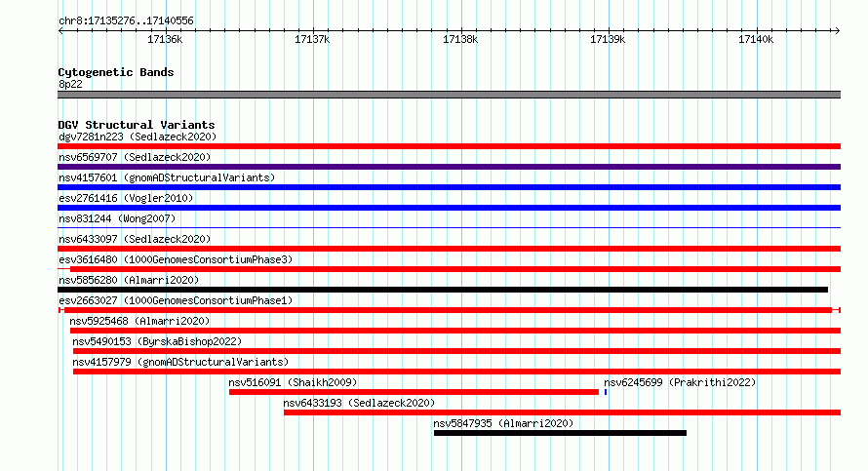Click the 17140k ruler tick label
Screen dimensions: 868x471
(x=756, y=39)
